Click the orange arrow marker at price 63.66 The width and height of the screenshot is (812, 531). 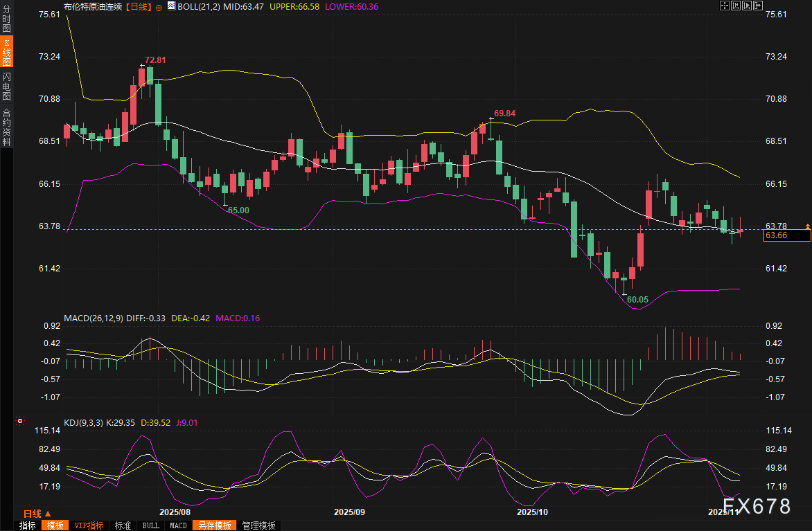(807, 226)
